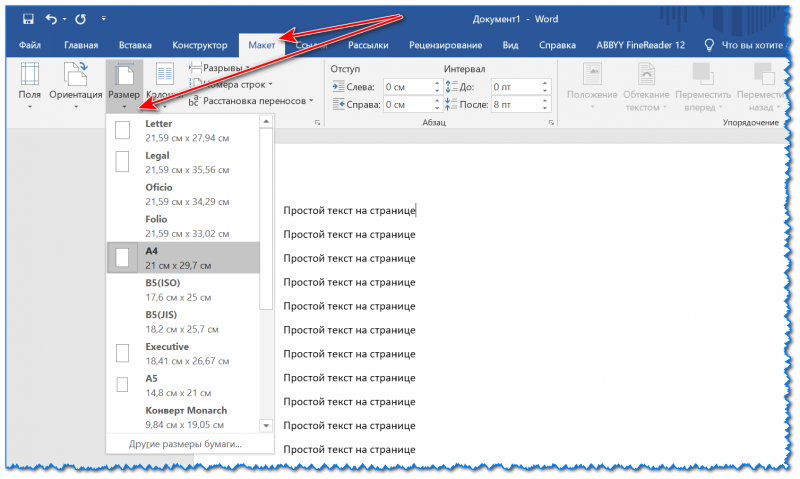The height and width of the screenshot is (479, 800).
Task: Click the Redo icon in the quick access toolbar
Action: coord(81,19)
